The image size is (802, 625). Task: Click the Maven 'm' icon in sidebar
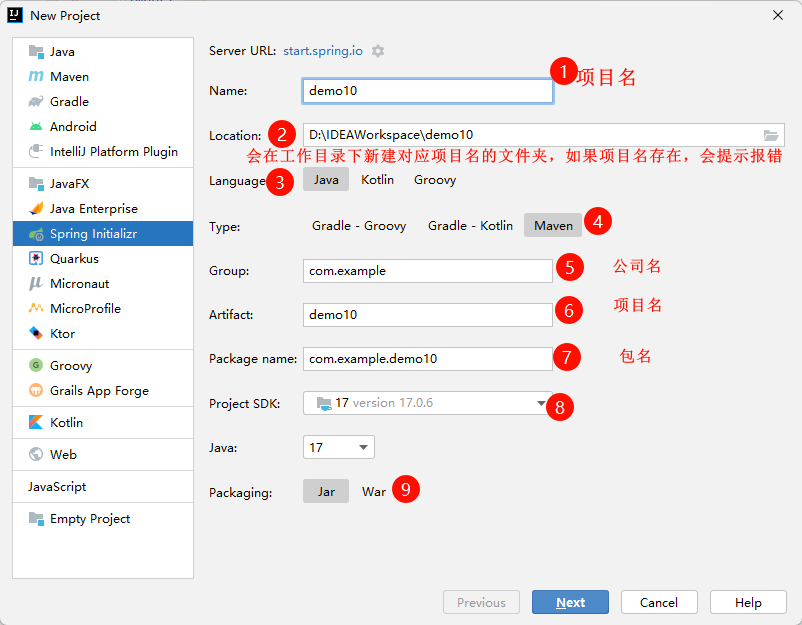point(36,76)
